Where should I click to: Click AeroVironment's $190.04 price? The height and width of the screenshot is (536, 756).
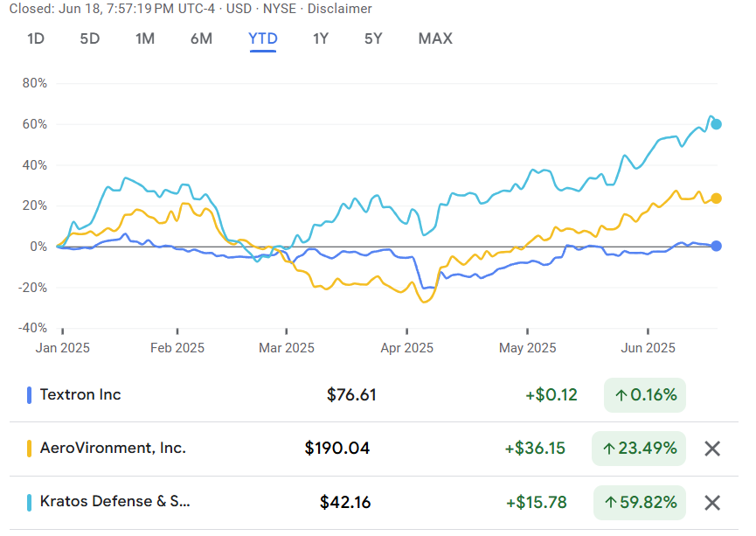337,449
